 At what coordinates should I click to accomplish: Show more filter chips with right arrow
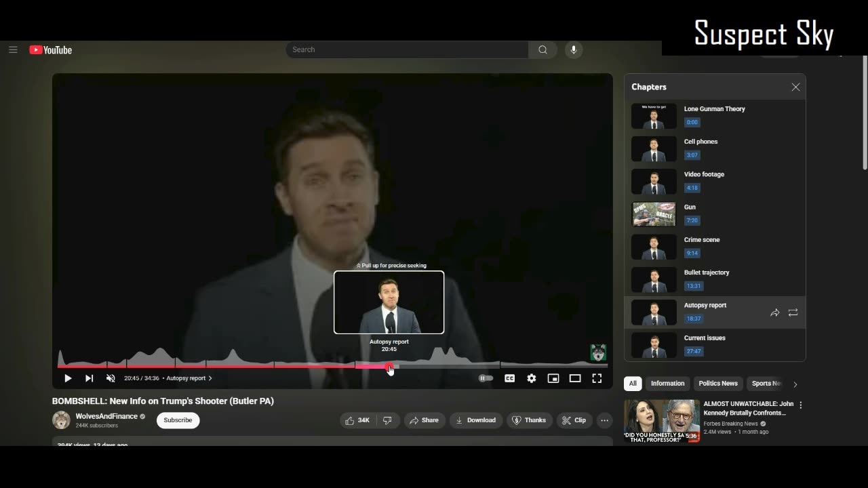click(795, 384)
